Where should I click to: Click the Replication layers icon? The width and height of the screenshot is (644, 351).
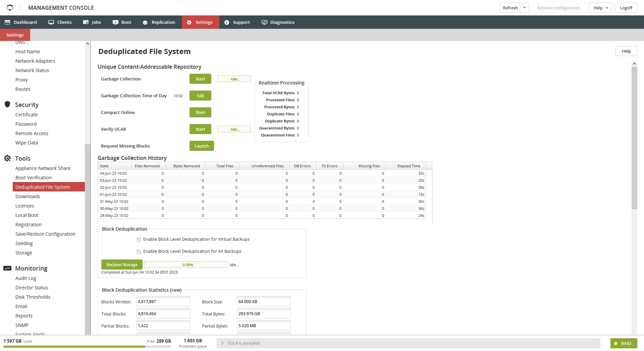tap(145, 22)
